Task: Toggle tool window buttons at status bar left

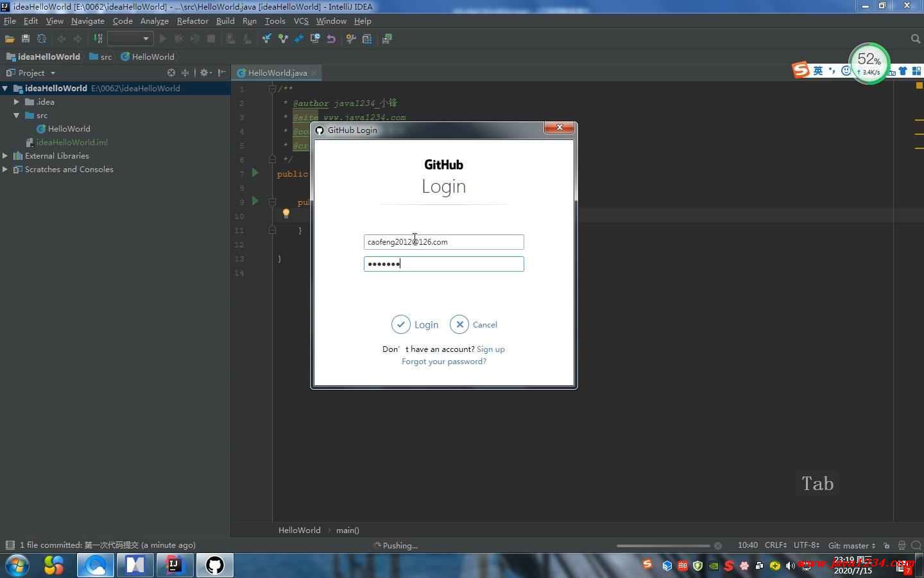Action: point(10,545)
